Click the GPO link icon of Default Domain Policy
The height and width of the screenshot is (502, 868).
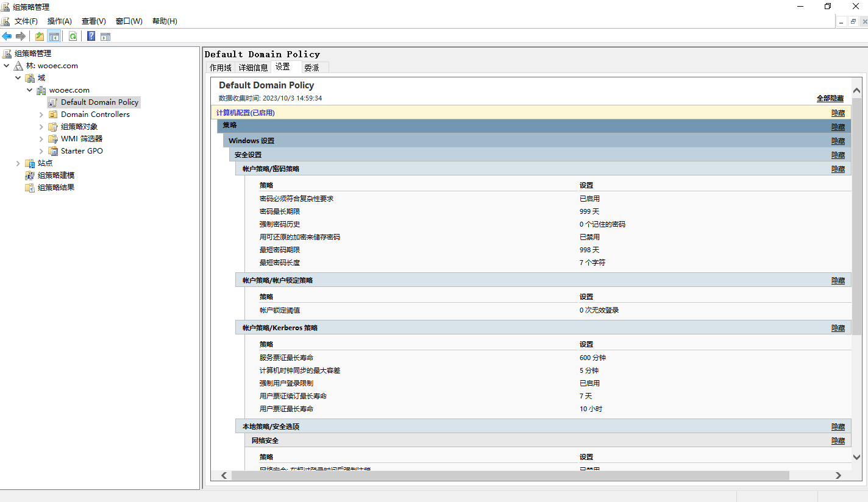pos(53,102)
